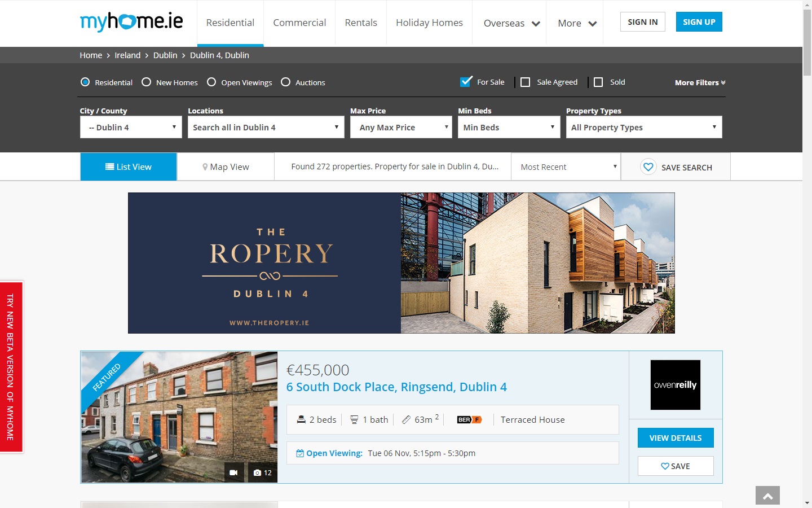Select the Residential radio button

pyautogui.click(x=85, y=82)
